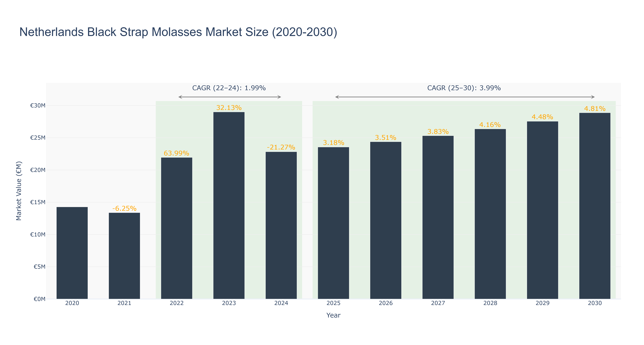This screenshot has width=644, height=345.
Task: Click the '32.13%' growth label
Action: (229, 108)
